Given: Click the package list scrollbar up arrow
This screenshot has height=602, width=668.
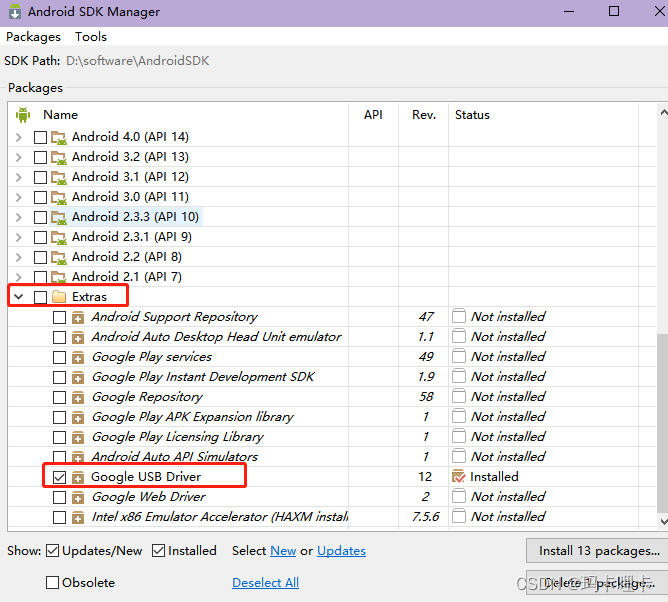Looking at the screenshot, I should coord(663,112).
